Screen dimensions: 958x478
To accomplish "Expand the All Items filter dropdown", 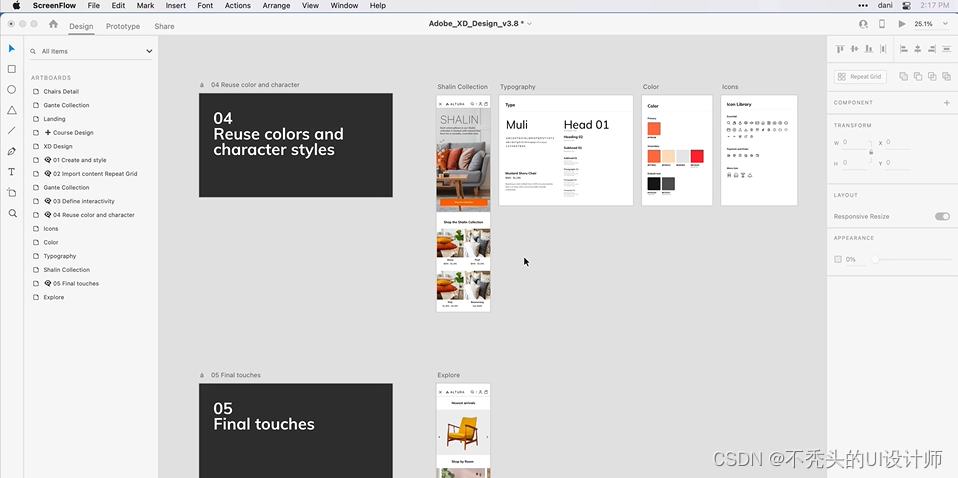I will point(149,51).
